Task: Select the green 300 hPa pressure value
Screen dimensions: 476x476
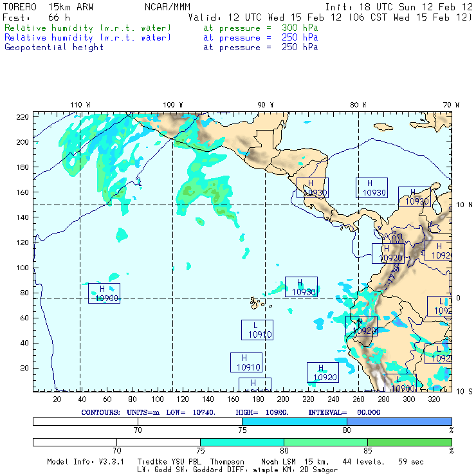Action: 300,28
